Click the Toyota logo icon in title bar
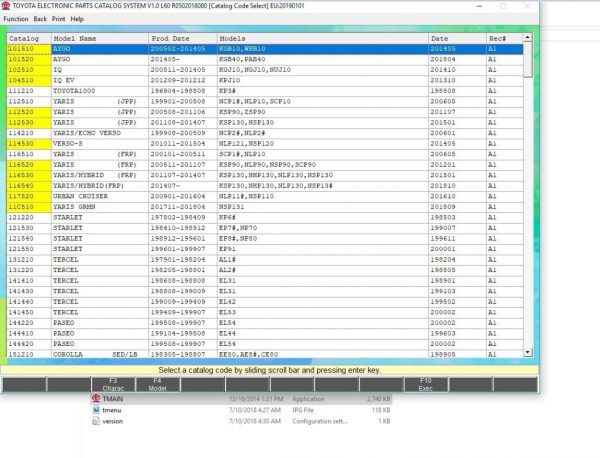Viewport: 600px width, 458px height. [x=6, y=6]
